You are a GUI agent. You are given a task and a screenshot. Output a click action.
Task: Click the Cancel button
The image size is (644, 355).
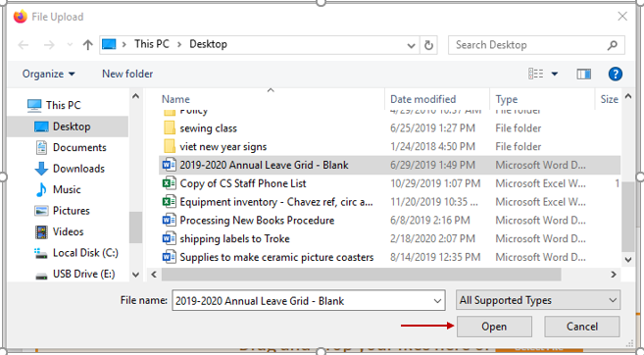click(582, 327)
